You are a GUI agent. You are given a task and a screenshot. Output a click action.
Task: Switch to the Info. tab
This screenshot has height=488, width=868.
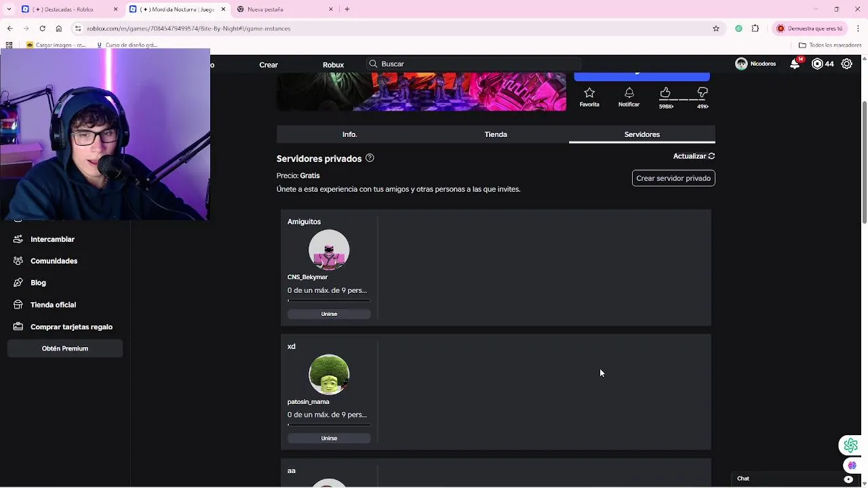pos(349,134)
